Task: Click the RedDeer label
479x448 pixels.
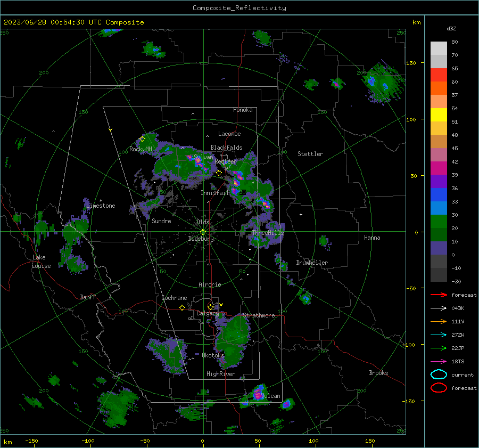Action: [x=226, y=161]
